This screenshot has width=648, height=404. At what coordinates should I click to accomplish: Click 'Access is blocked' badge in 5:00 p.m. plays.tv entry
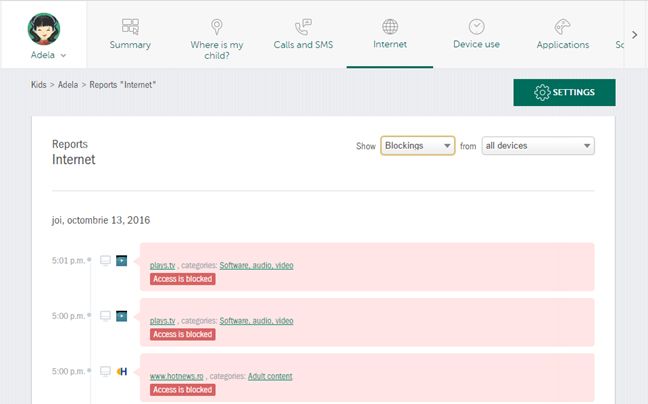(183, 334)
